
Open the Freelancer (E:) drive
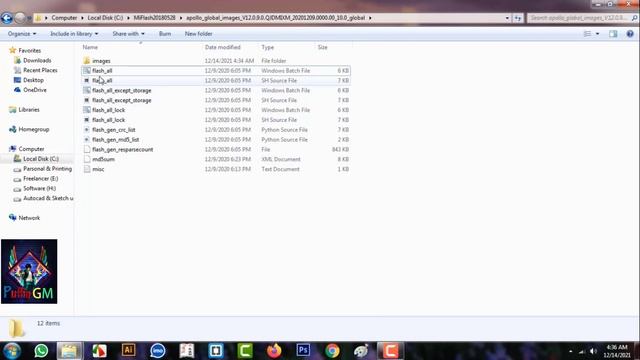(x=40, y=178)
